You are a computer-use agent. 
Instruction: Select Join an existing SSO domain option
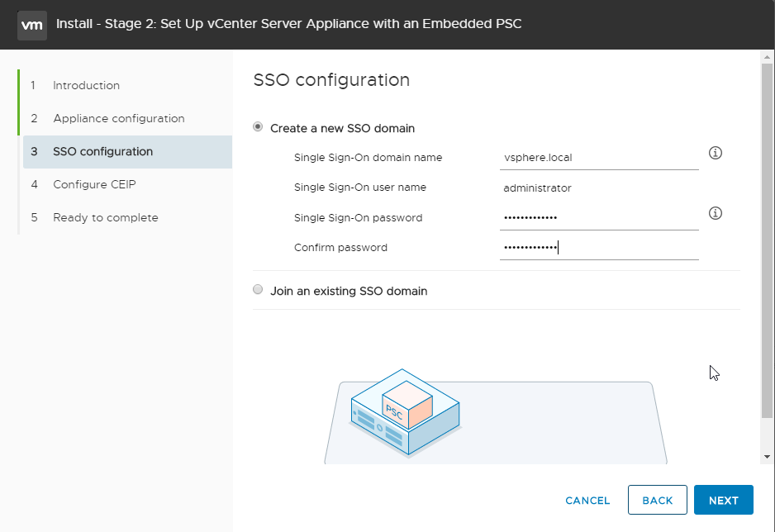click(258, 289)
